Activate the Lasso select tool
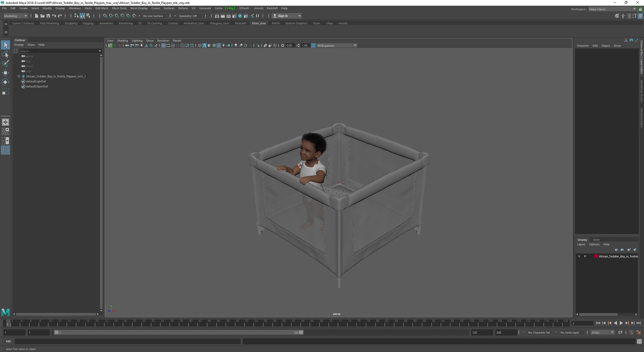Image resolution: width=644 pixels, height=352 pixels. coord(6,54)
